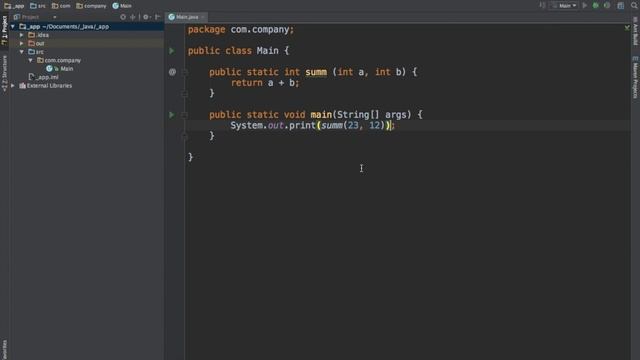Viewport: 640px width, 360px height.
Task: Select _app.iml file in project tree
Action: pos(44,77)
